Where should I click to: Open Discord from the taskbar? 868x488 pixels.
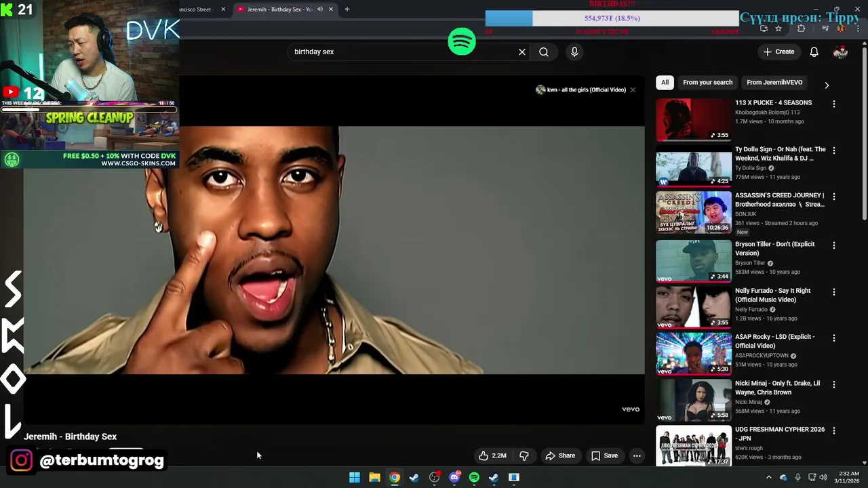pos(454,477)
